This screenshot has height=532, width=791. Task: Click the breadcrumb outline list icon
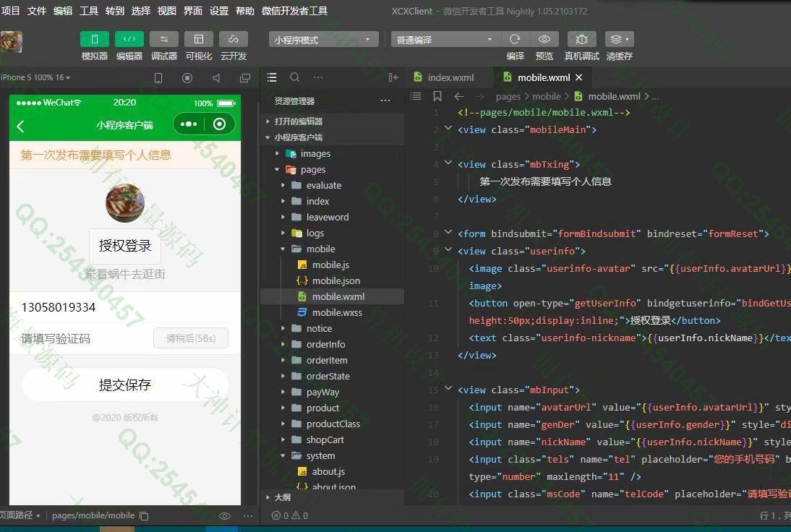click(416, 96)
